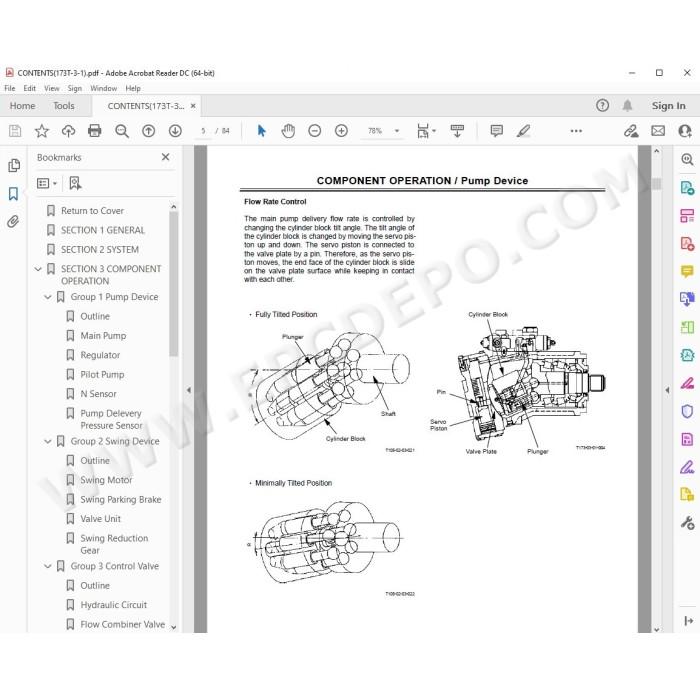Open the Hydraulic Circuit bookmark
This screenshot has height=700, width=700.
pos(113,605)
